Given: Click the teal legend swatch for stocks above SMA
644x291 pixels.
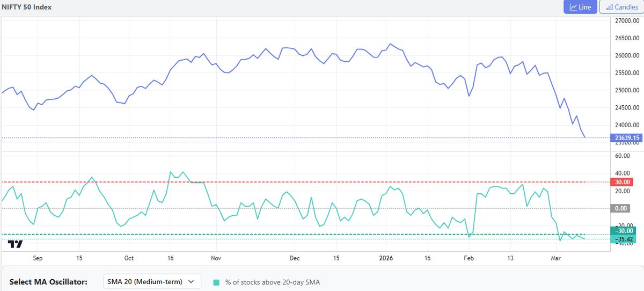Looking at the screenshot, I should (216, 282).
